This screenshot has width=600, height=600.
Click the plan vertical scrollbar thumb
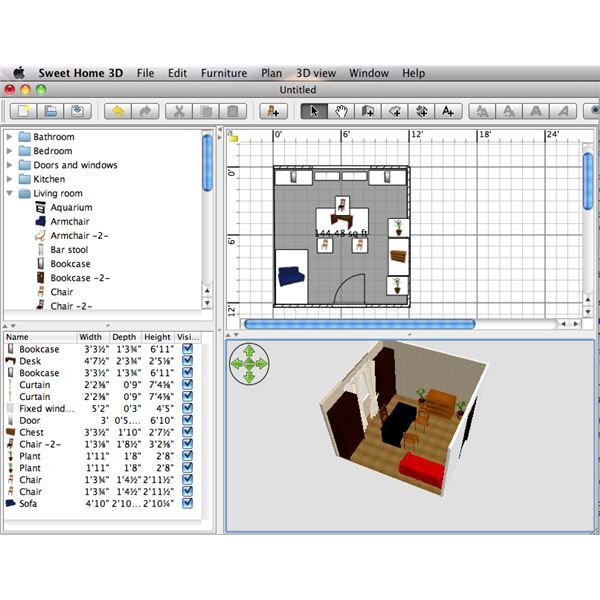[x=588, y=181]
